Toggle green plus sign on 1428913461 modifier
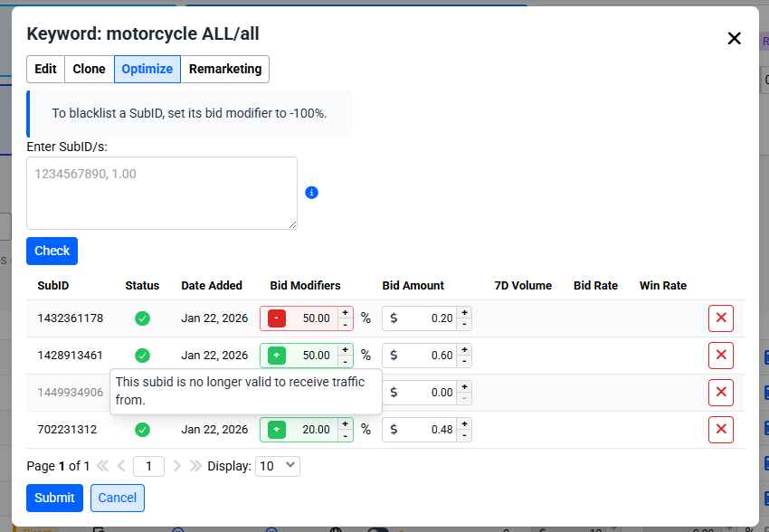This screenshot has height=532, width=769. 277,356
